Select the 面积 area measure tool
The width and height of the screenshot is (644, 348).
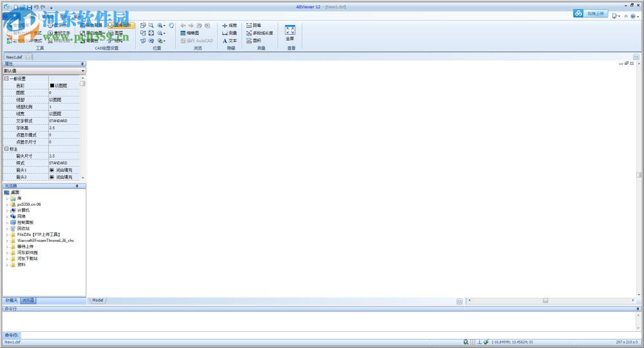click(x=254, y=41)
